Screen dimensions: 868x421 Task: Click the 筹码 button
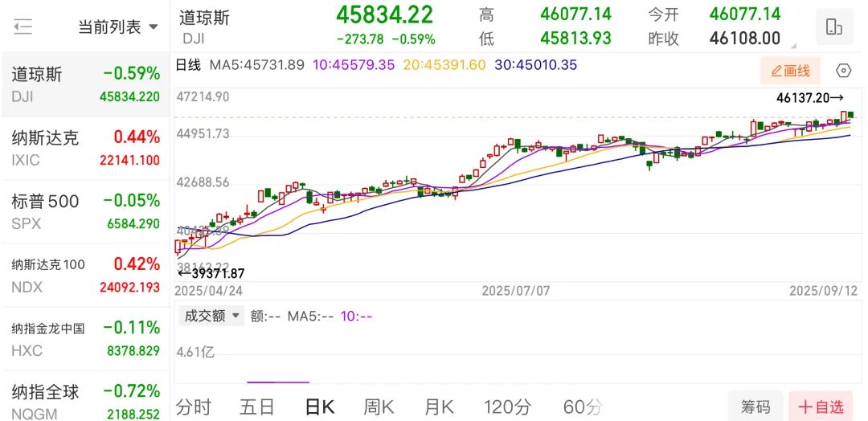(755, 407)
